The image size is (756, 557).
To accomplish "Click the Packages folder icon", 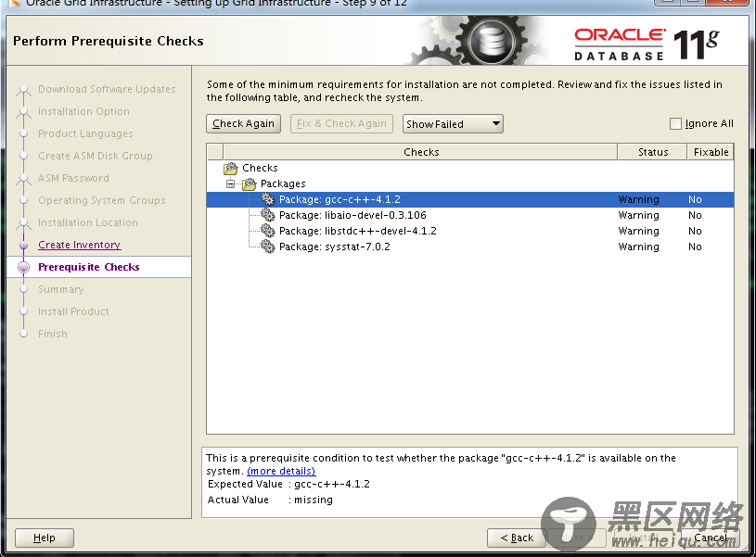I will 250,184.
